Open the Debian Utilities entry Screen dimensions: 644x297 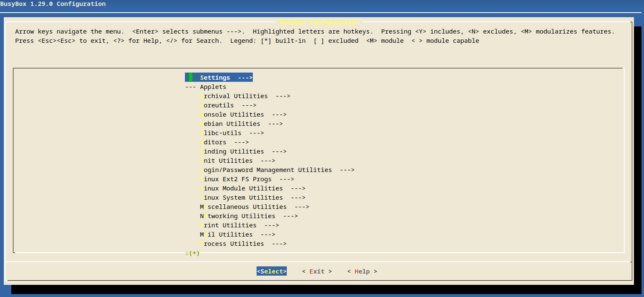tap(241, 124)
